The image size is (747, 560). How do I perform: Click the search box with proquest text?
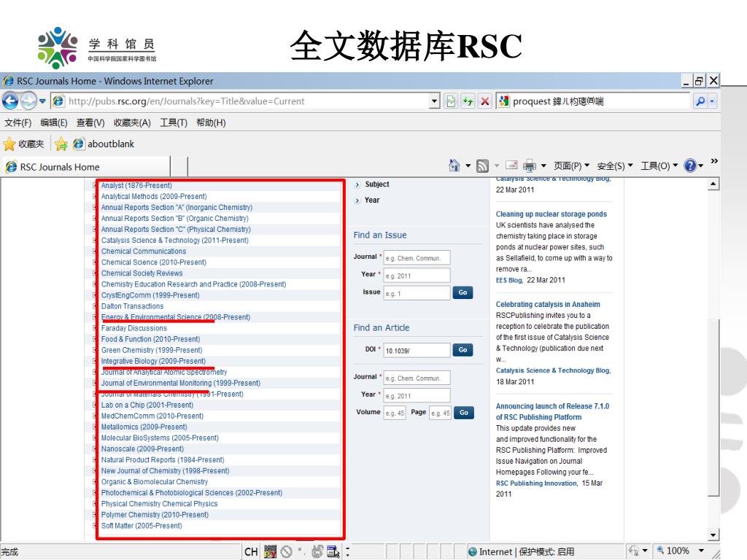pyautogui.click(x=593, y=101)
